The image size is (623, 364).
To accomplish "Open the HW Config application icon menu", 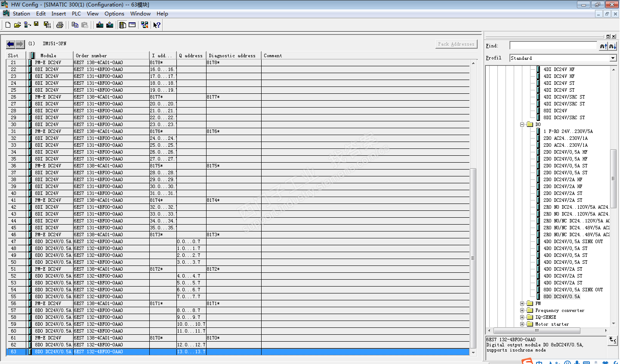I will [4, 4].
